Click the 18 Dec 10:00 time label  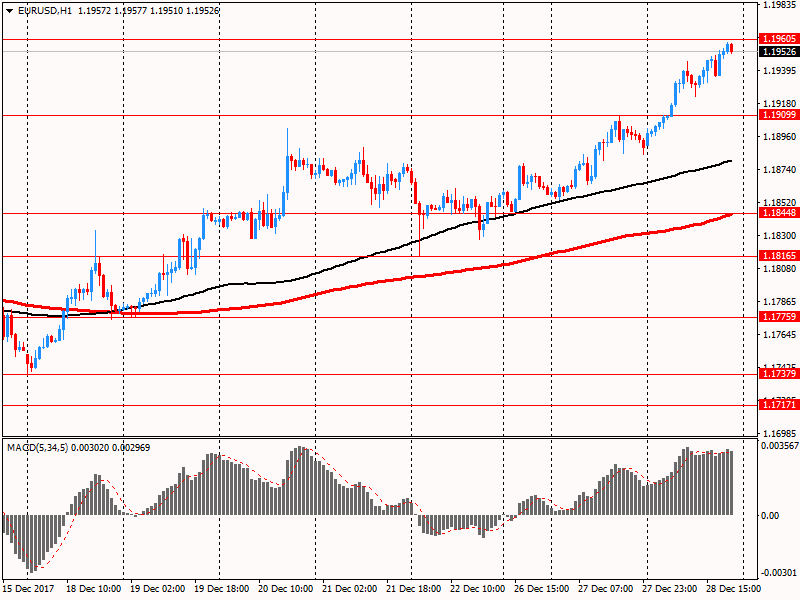point(94,588)
